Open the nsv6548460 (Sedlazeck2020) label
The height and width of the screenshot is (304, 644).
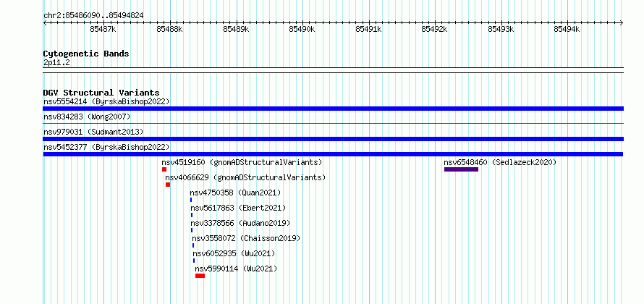click(500, 162)
